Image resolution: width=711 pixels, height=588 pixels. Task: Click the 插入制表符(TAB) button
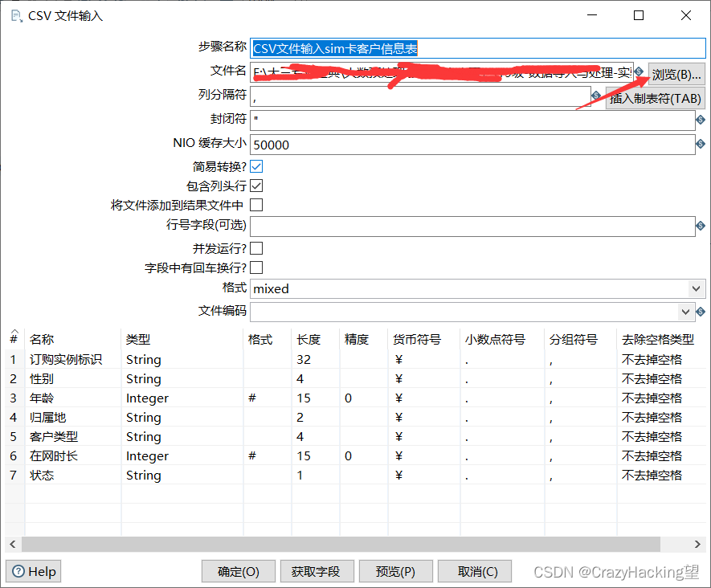tap(656, 98)
